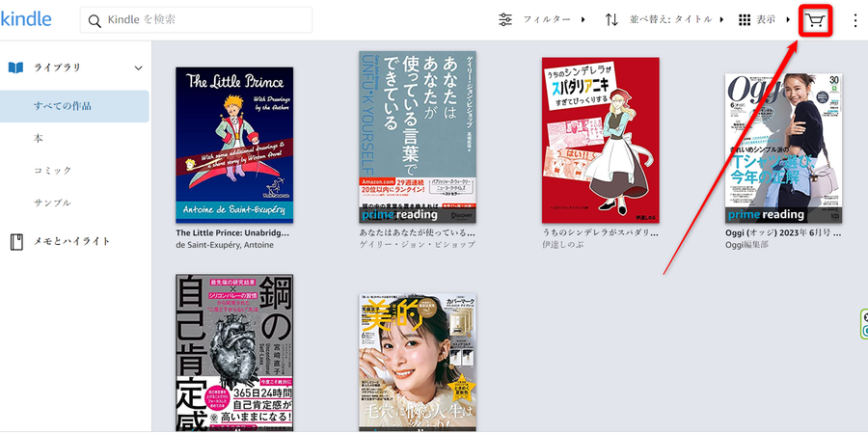Open the 美的 magazine cover
The image size is (868, 433).
[418, 363]
